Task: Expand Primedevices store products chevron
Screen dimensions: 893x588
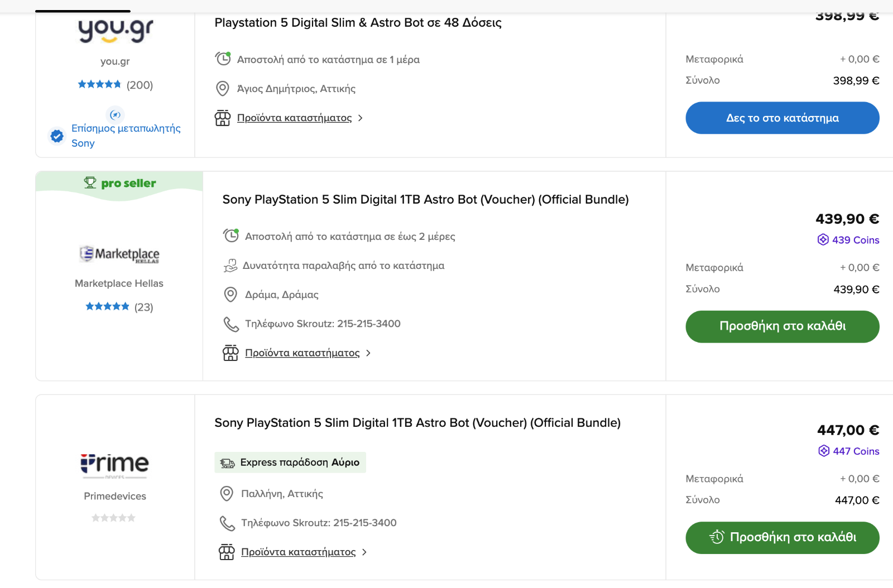Action: (x=364, y=552)
